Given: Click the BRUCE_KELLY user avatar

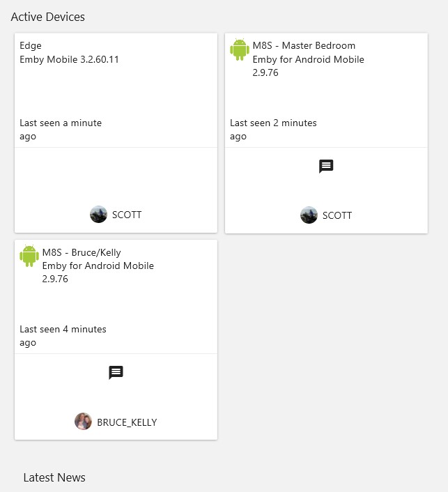Looking at the screenshot, I should point(83,422).
